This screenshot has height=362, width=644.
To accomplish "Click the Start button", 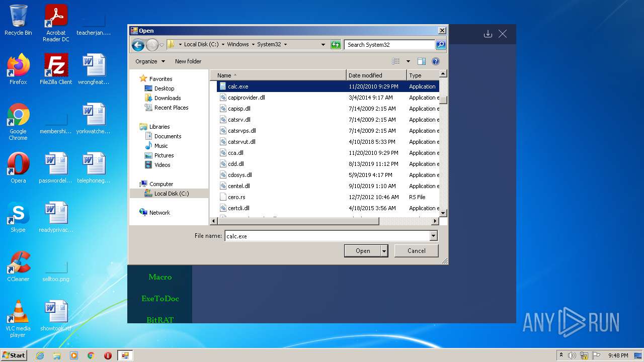I will click(14, 355).
